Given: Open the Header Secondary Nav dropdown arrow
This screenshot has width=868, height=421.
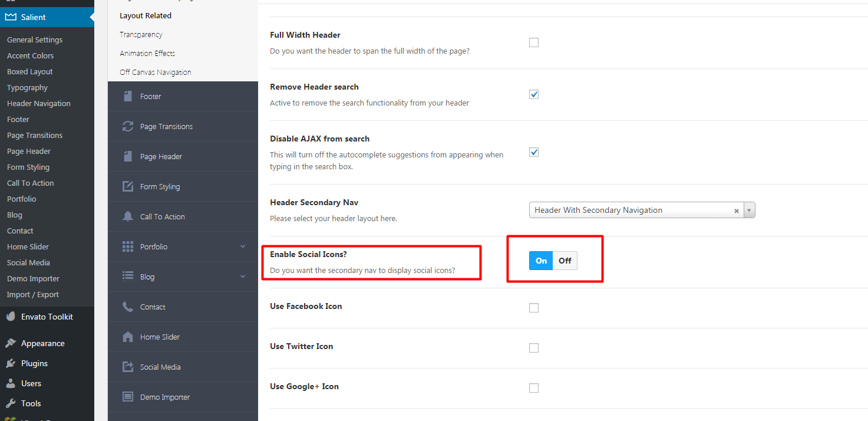Looking at the screenshot, I should coord(749,210).
